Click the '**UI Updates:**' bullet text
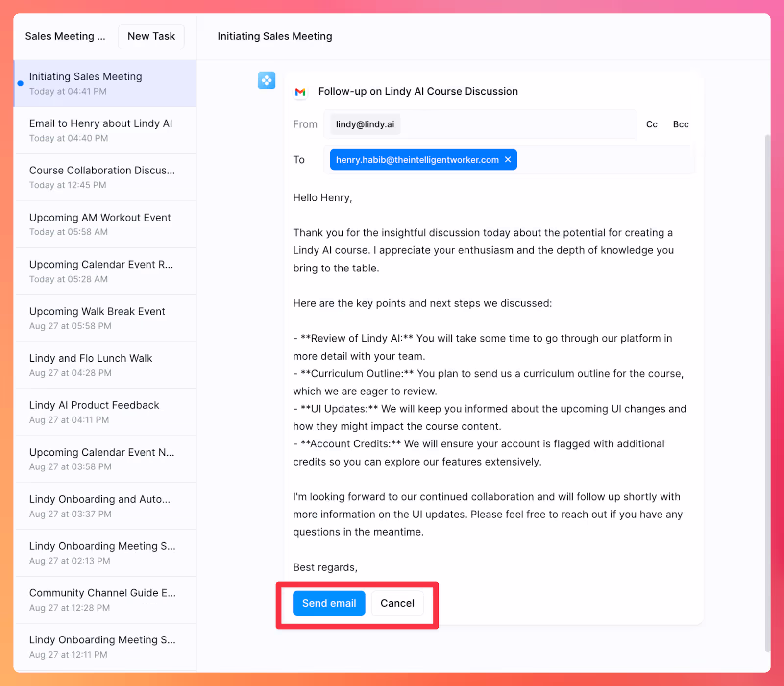Viewport: 784px width, 686px height. coord(339,409)
